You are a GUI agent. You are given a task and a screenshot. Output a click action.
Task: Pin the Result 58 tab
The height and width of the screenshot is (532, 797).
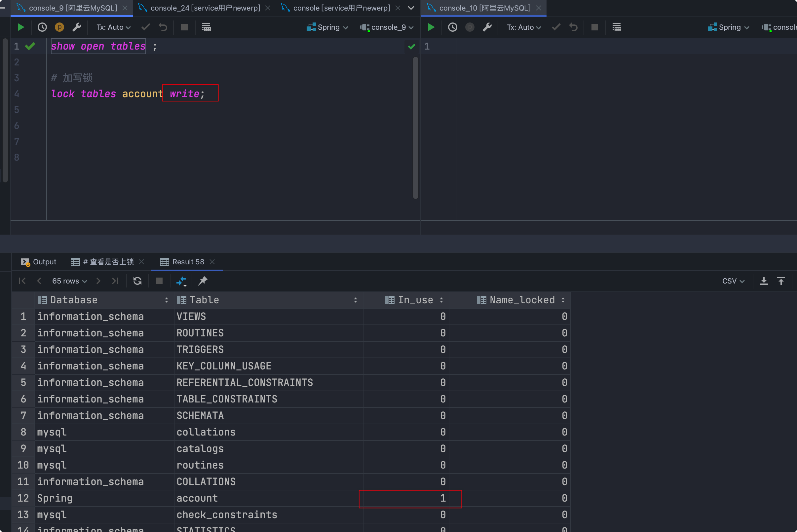coord(203,281)
